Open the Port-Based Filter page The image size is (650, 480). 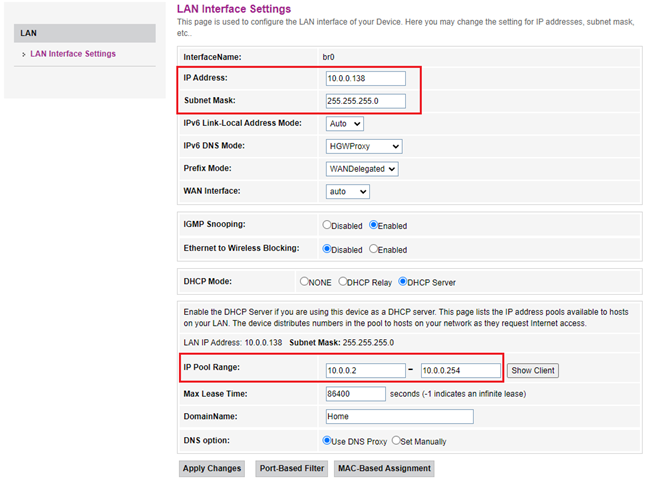click(289, 468)
